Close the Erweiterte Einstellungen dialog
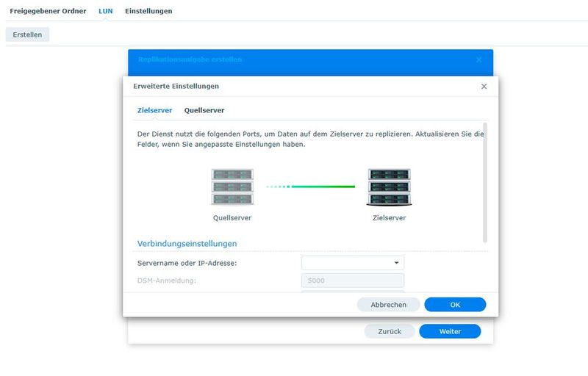 pyautogui.click(x=484, y=87)
